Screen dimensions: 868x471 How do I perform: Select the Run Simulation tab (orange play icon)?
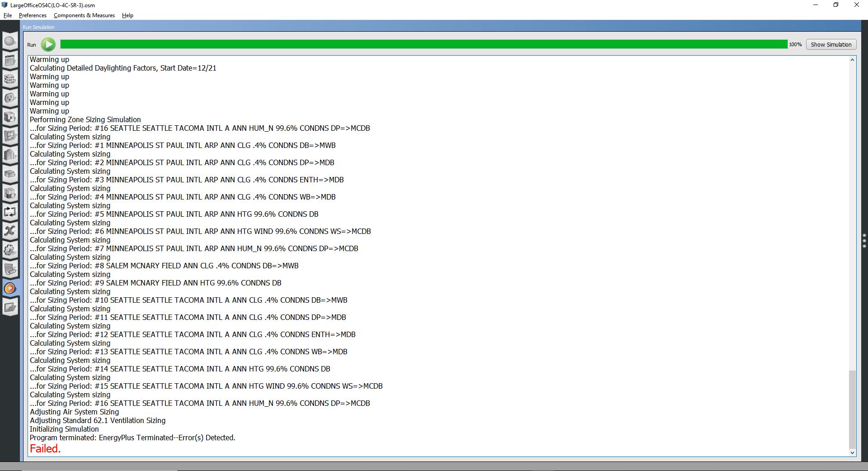(10, 288)
